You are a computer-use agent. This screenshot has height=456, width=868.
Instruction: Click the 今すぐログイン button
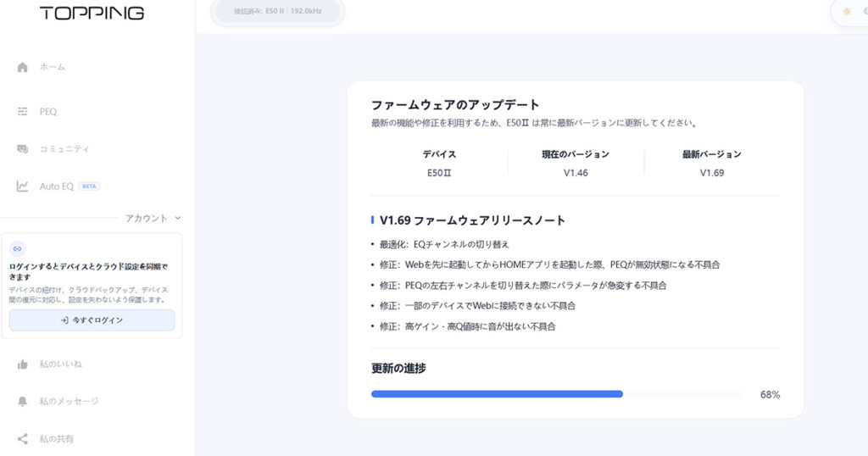pyautogui.click(x=92, y=320)
